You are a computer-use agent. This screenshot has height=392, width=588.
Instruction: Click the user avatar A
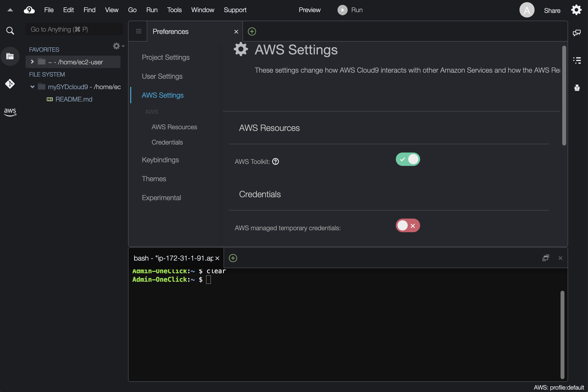[x=527, y=10]
